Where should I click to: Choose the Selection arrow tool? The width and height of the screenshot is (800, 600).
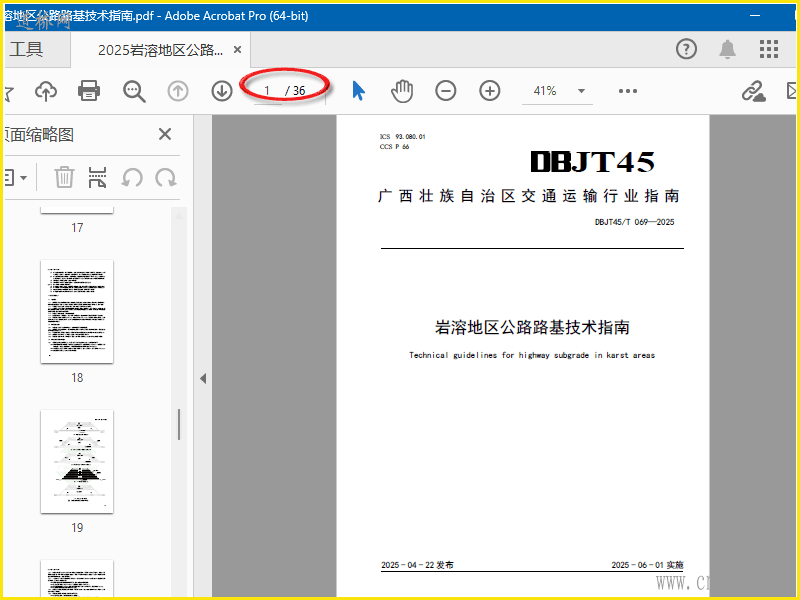coord(359,91)
